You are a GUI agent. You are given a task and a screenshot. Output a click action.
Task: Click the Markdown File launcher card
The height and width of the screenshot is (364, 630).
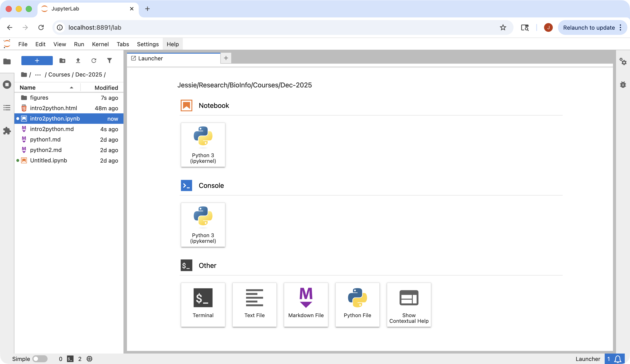(306, 304)
